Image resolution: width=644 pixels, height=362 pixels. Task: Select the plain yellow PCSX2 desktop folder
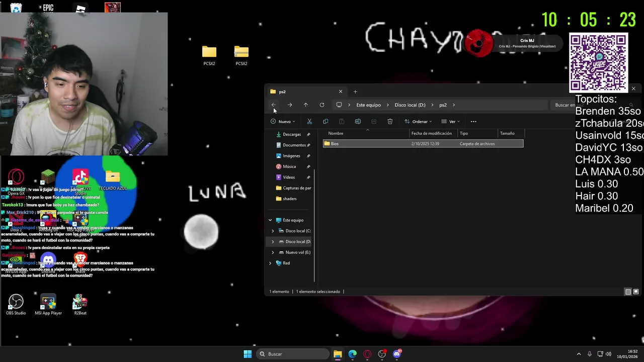[x=209, y=55]
